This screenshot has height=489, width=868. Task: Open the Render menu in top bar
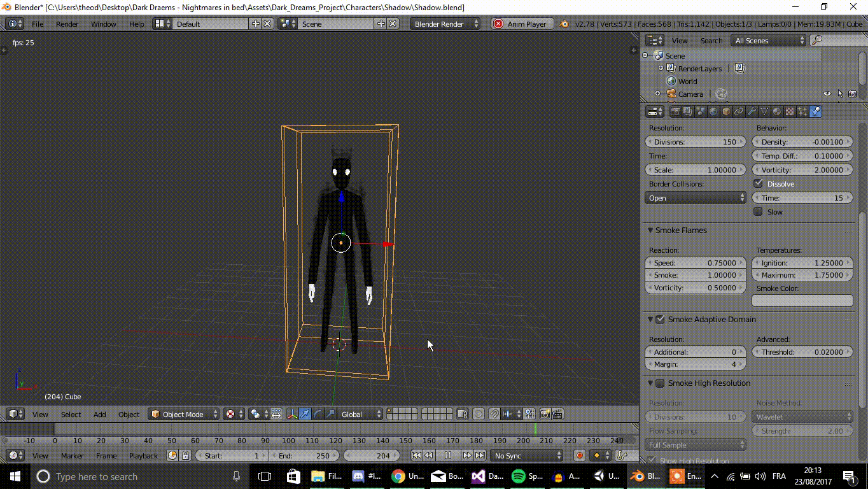coord(67,24)
